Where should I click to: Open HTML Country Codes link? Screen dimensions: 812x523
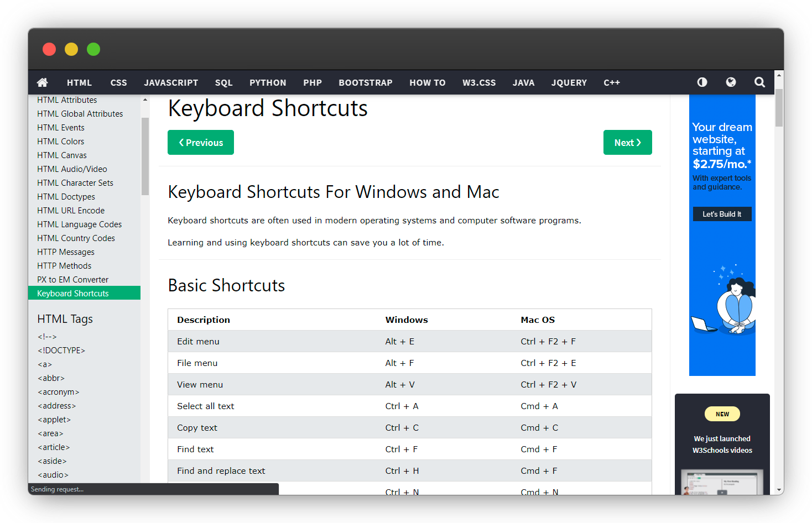[76, 238]
